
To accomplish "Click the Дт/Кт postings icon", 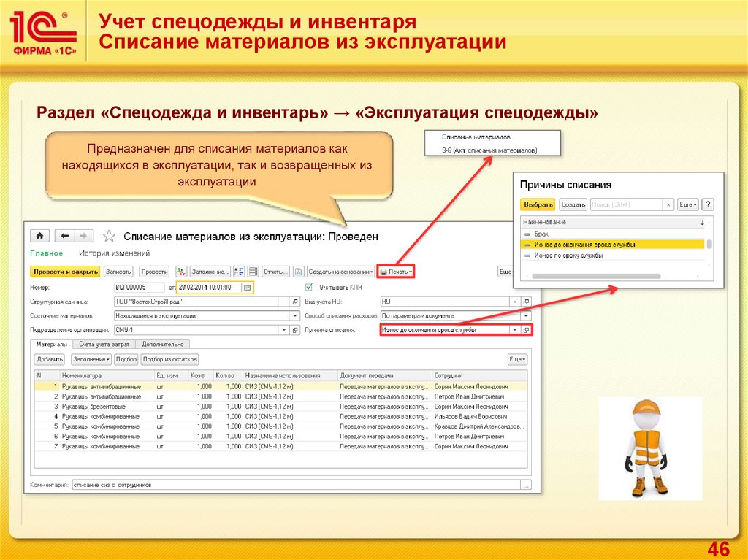I will pyautogui.click(x=181, y=272).
